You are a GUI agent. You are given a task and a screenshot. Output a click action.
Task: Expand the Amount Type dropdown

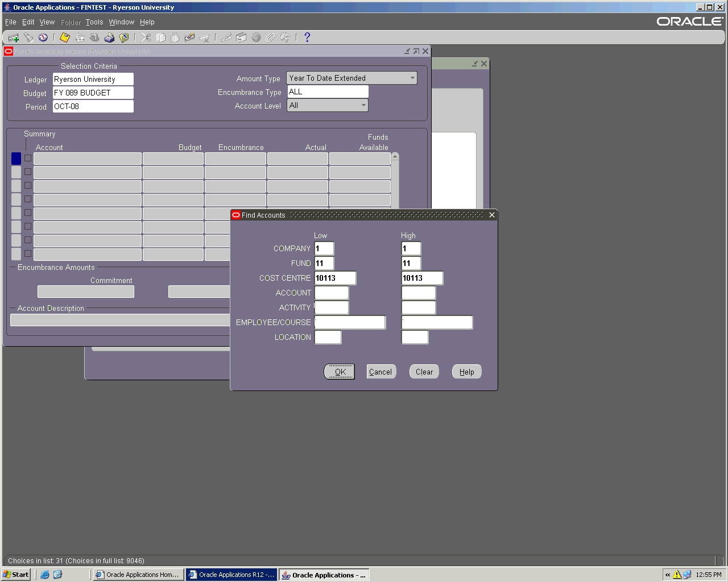tap(412, 78)
